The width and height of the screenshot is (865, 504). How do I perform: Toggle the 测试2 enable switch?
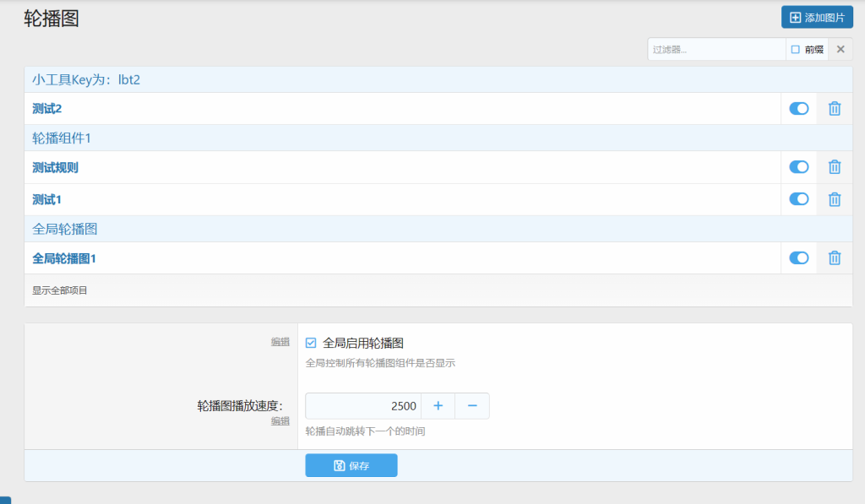click(798, 109)
